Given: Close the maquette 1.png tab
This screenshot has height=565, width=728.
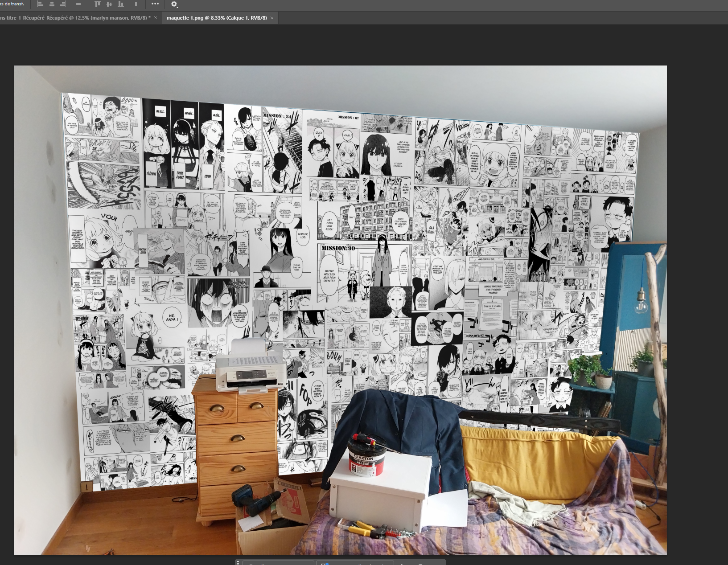Looking at the screenshot, I should (272, 18).
